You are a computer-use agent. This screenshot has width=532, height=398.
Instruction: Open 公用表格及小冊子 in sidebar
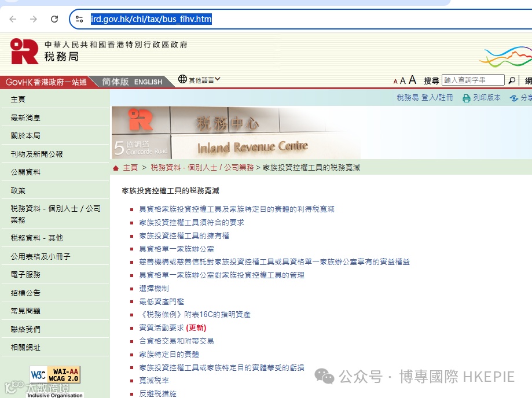pyautogui.click(x=41, y=256)
